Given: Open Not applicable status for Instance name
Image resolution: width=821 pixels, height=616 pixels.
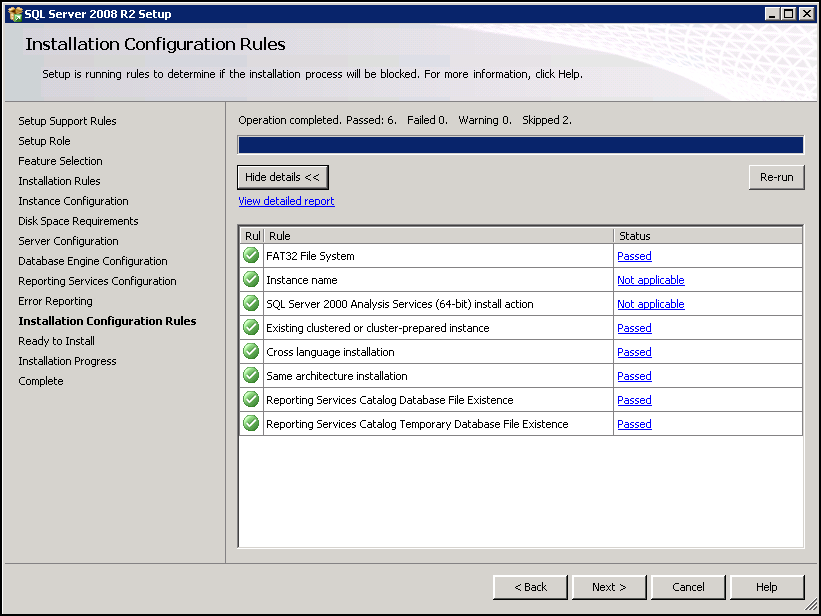Looking at the screenshot, I should point(650,280).
